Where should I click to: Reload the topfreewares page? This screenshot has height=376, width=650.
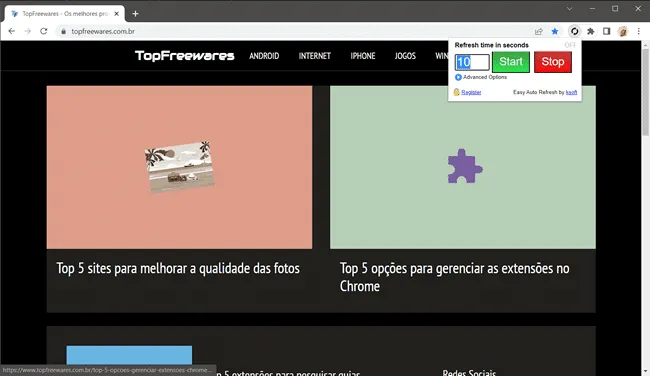(44, 32)
